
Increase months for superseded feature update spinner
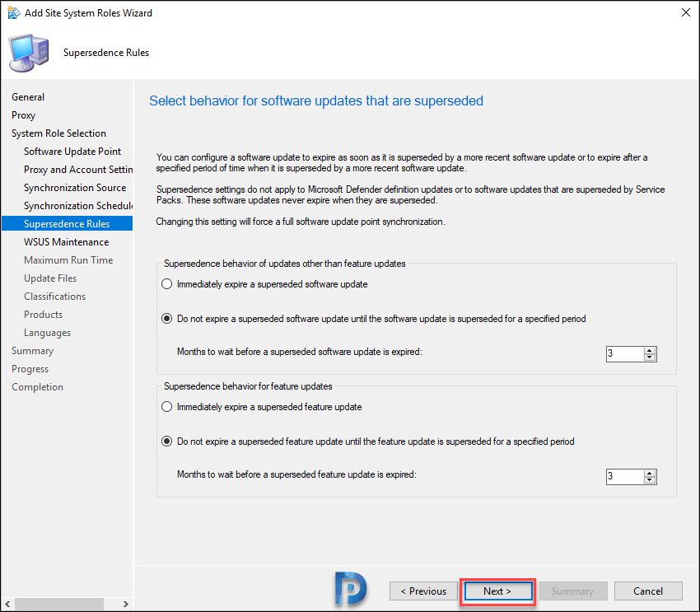point(650,473)
